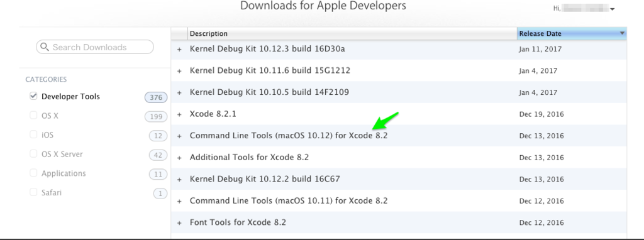Sort by the Release Date column header

tap(571, 34)
